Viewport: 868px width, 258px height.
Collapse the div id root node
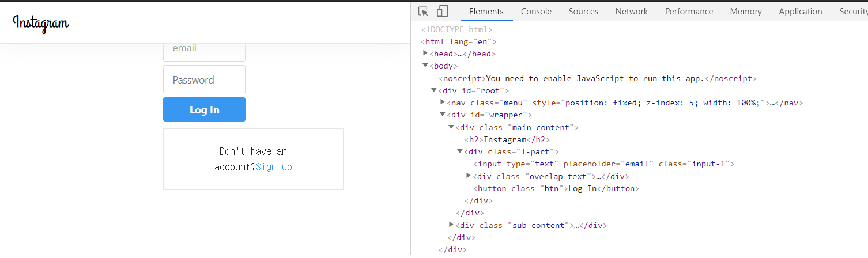click(x=434, y=90)
